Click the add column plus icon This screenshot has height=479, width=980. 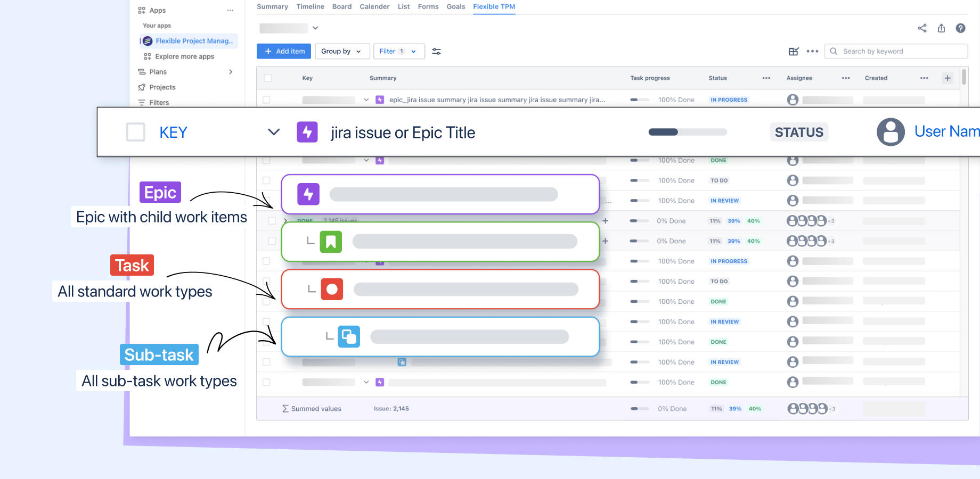pos(948,78)
